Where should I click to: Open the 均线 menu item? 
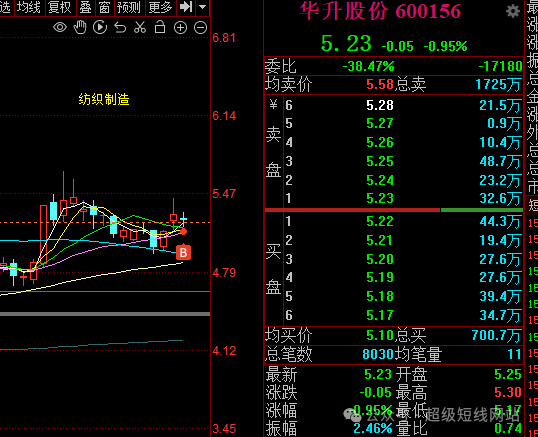(x=29, y=7)
